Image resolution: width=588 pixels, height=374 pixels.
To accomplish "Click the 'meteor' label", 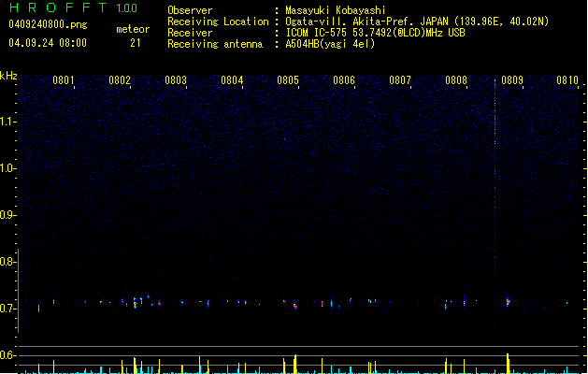I will coord(133,29).
